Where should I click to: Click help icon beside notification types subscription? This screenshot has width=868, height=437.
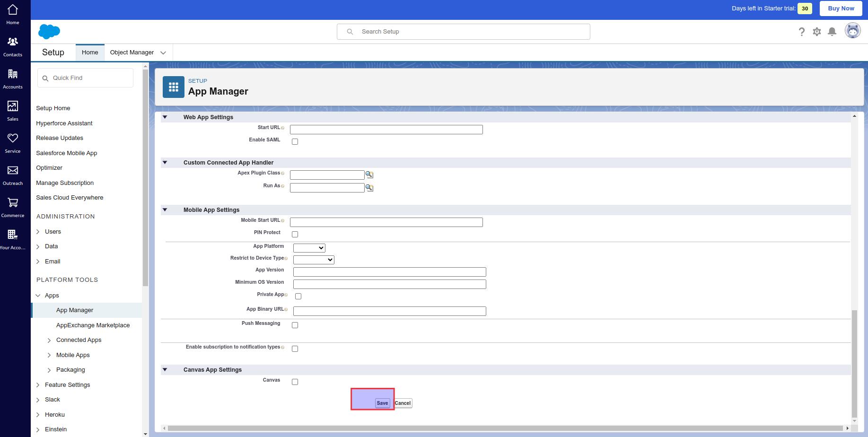pos(283,348)
